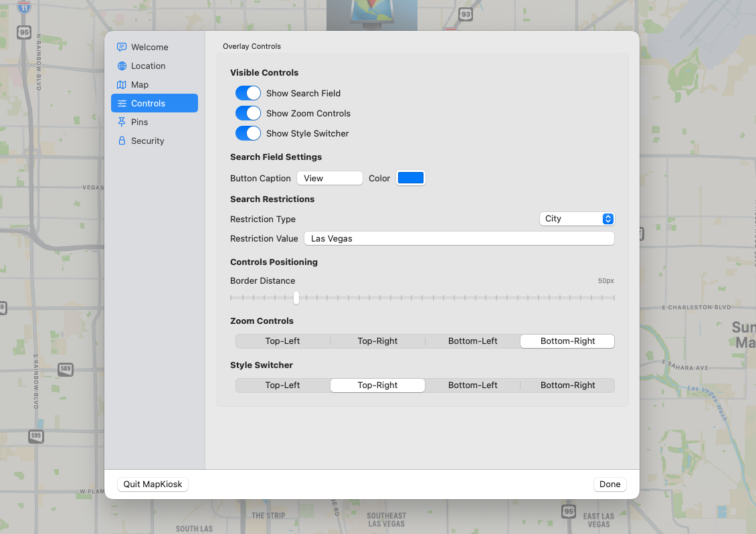Click THE STRIP label on the map
Screen dimensions: 756x534
click(268, 516)
